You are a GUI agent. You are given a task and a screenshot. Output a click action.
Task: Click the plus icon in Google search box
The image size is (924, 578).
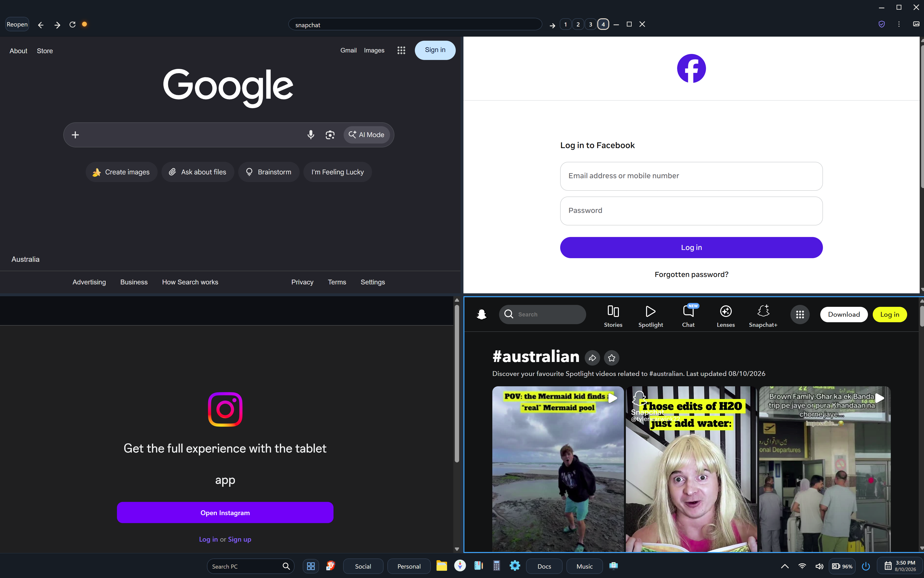point(75,135)
